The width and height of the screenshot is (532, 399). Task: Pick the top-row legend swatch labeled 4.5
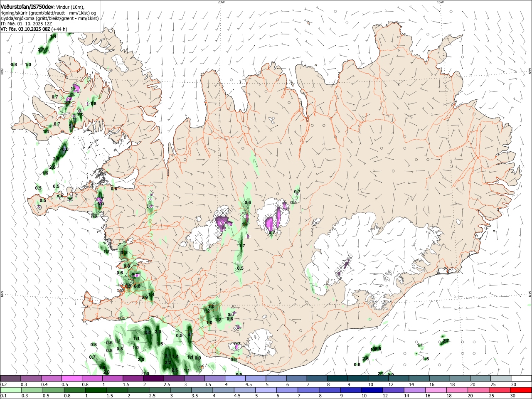coord(256,379)
